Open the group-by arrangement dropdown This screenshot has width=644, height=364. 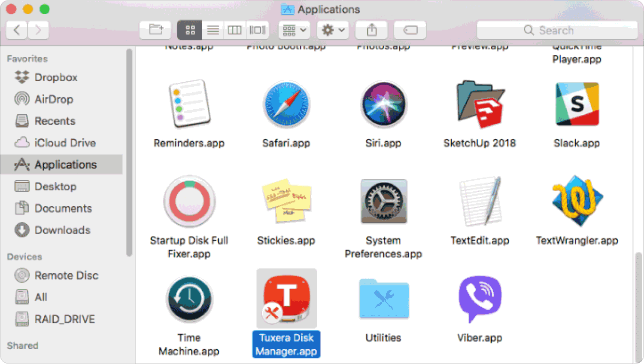[295, 30]
